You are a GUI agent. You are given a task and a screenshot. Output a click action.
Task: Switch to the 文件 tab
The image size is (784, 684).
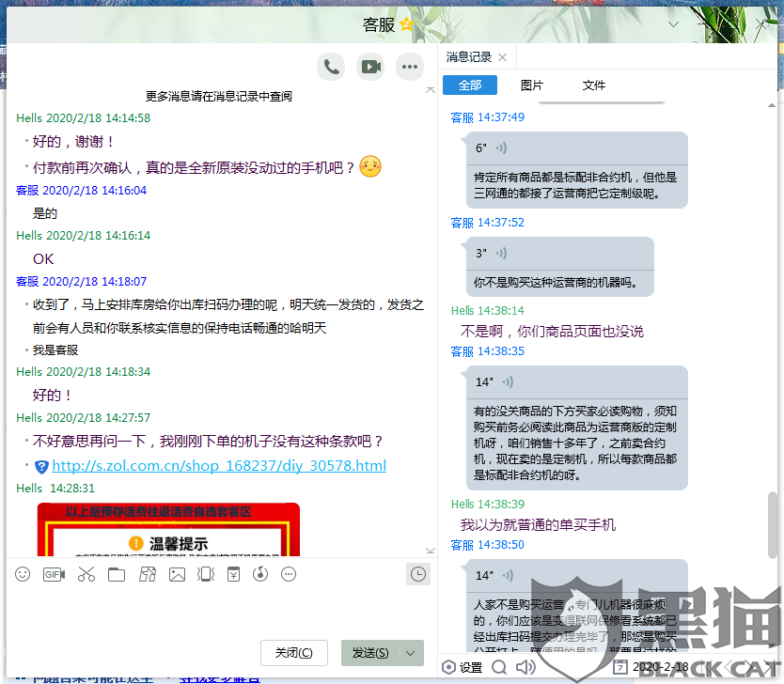point(594,85)
